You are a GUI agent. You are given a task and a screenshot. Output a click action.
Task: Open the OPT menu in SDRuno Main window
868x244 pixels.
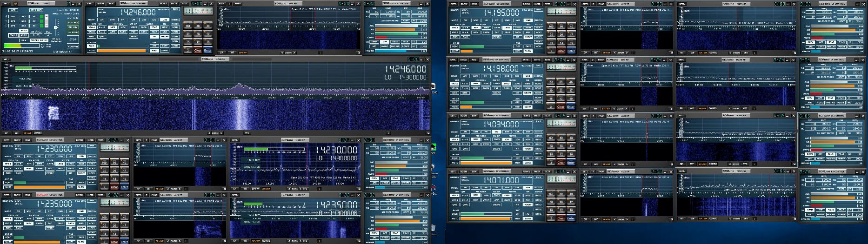(13, 9)
